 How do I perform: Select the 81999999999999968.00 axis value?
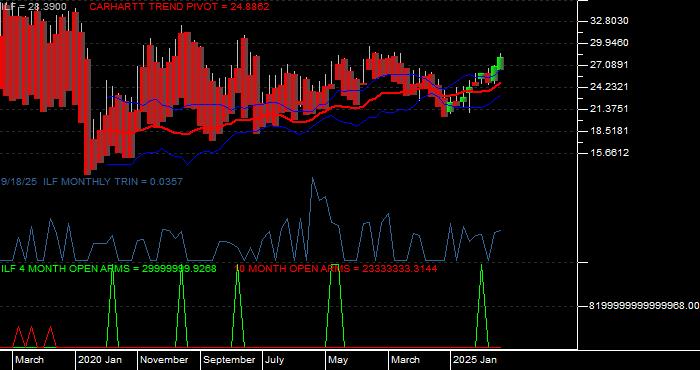[644, 306]
